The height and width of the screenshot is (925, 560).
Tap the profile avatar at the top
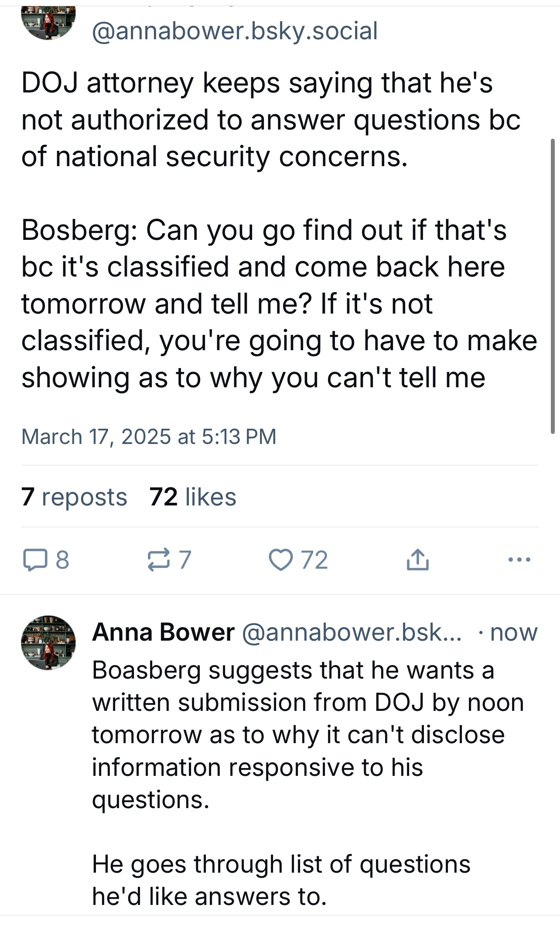coord(48,22)
